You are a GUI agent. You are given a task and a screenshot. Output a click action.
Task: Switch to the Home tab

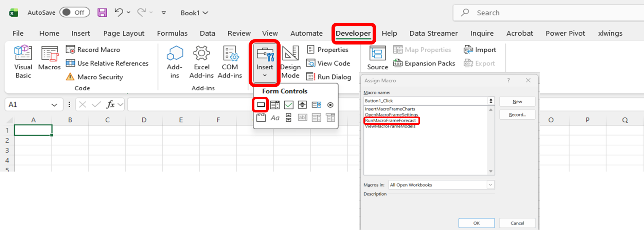(49, 33)
